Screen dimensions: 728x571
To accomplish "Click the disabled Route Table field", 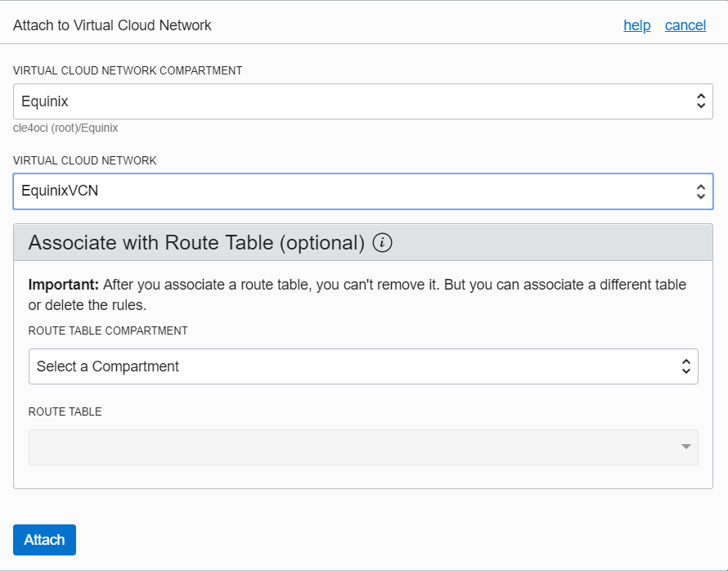I will tap(352, 447).
